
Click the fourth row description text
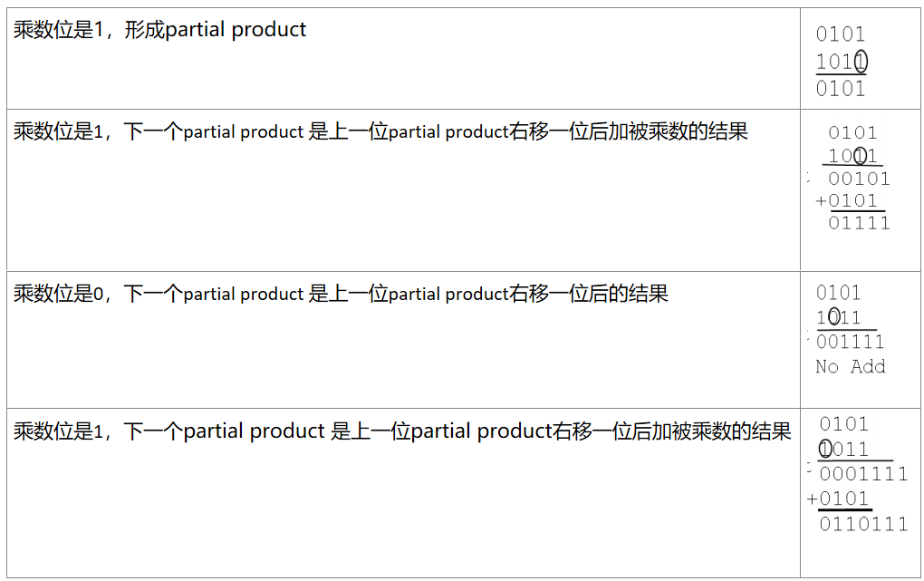[402, 431]
